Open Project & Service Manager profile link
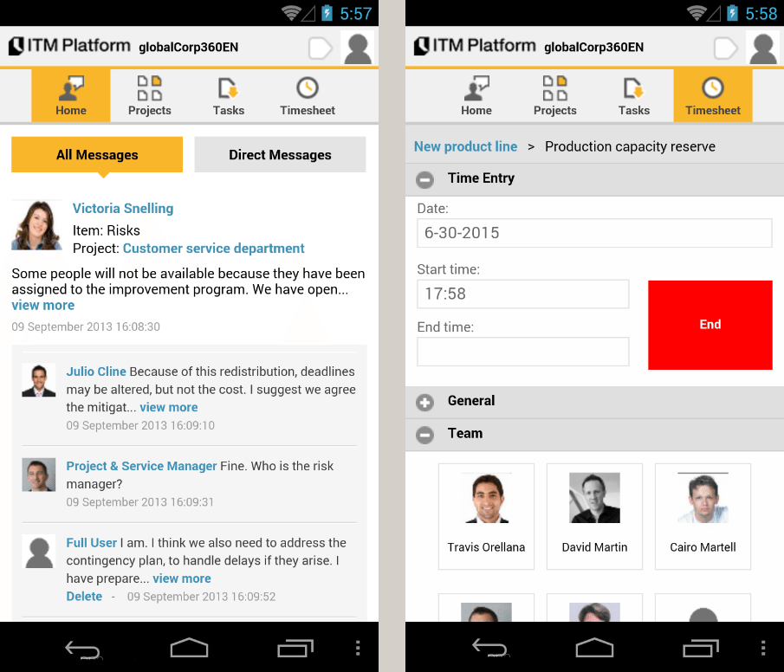784x672 pixels. point(141,466)
